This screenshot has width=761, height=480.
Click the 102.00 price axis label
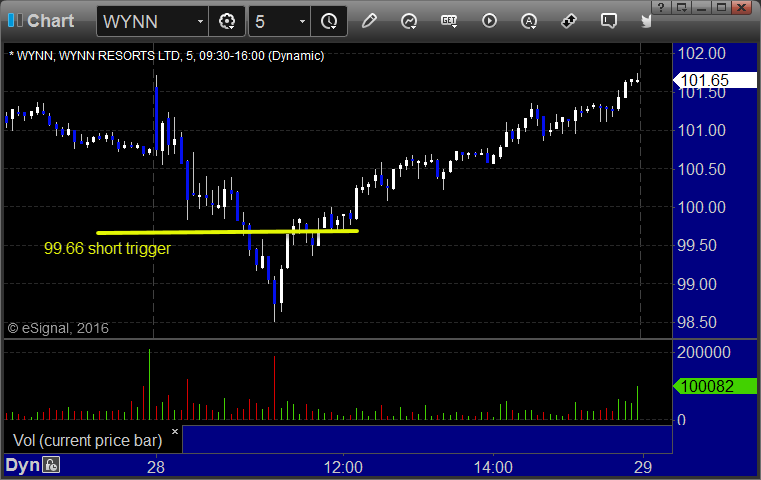(x=701, y=53)
